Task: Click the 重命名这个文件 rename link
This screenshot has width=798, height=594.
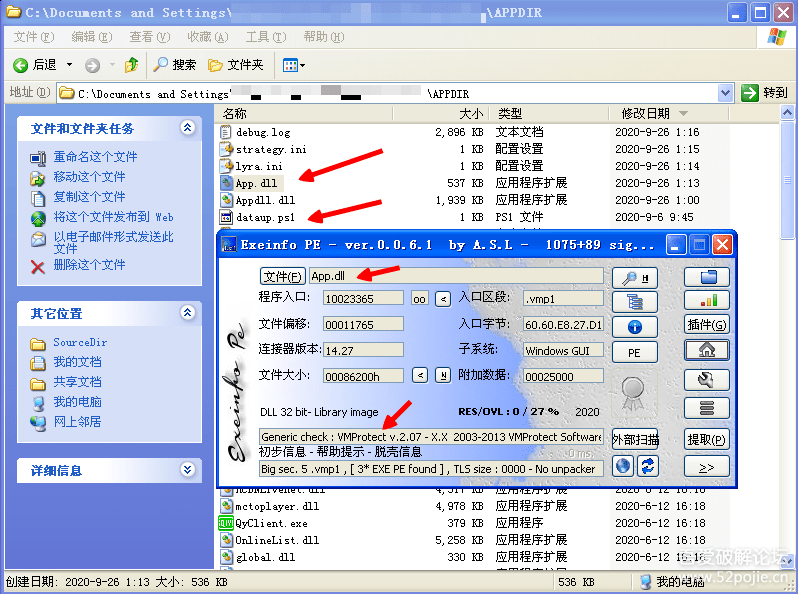Action: [x=95, y=157]
